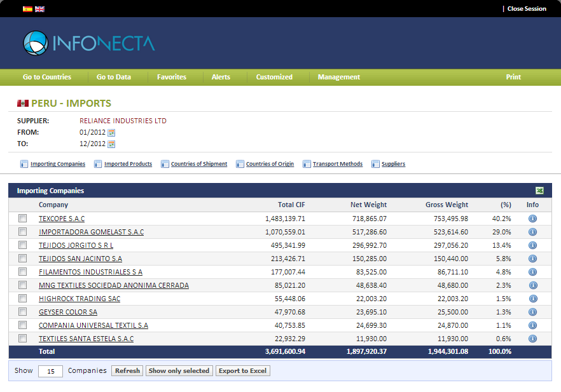
Task: Open the Favorites menu
Action: 172,77
